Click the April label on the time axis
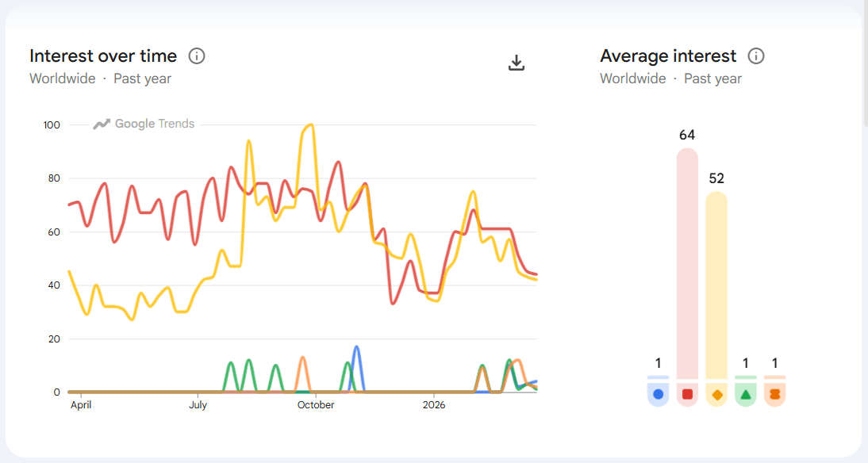The width and height of the screenshot is (868, 463). click(81, 405)
